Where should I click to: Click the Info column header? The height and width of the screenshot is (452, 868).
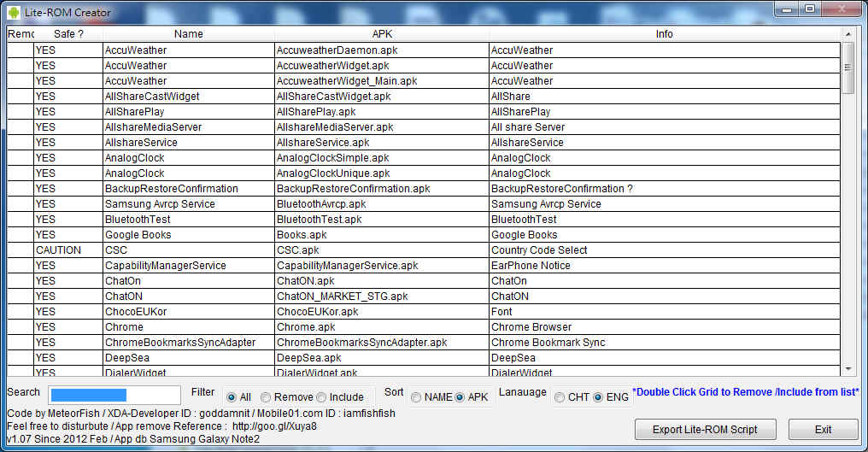click(665, 34)
